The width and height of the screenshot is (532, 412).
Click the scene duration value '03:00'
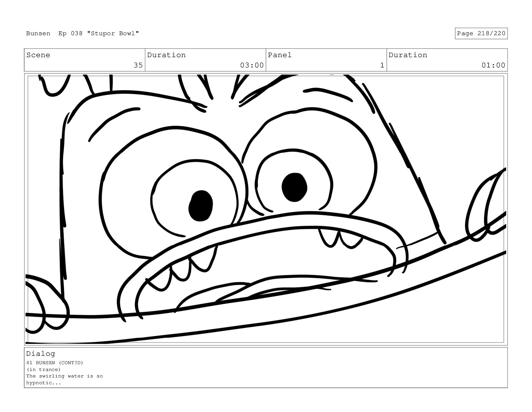pos(252,65)
